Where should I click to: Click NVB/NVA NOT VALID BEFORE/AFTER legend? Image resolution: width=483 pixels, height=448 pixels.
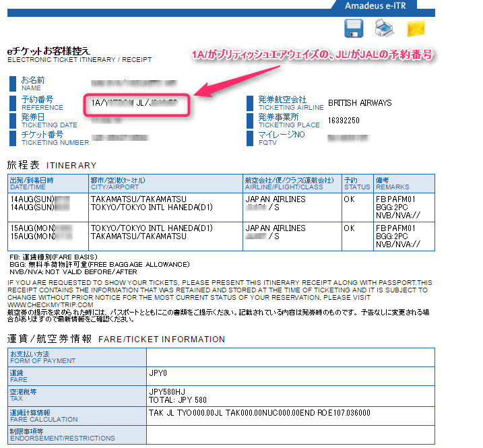tap(73, 271)
